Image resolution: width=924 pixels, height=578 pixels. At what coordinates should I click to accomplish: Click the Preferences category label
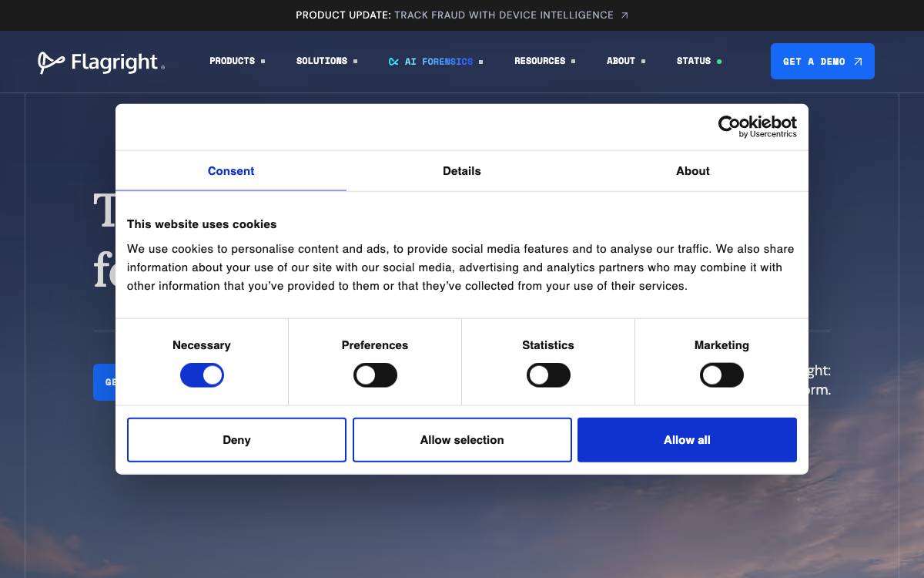375,345
